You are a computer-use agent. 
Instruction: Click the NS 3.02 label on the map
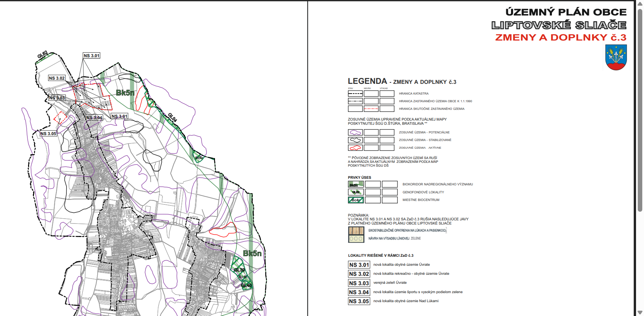click(x=57, y=78)
